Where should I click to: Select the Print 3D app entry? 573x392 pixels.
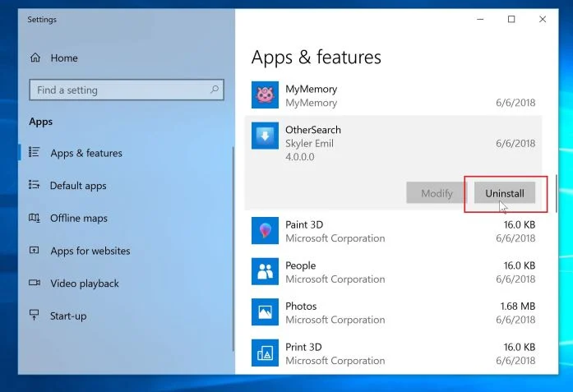click(393, 353)
